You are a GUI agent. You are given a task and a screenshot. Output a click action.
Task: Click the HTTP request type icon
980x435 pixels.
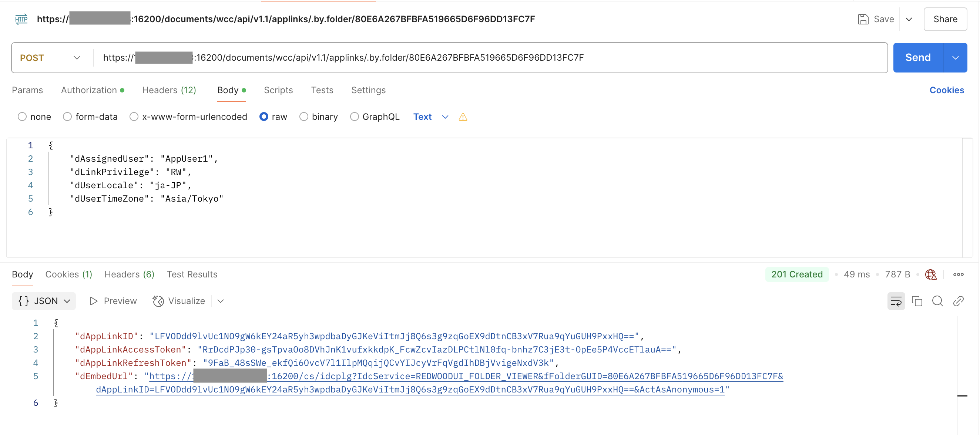(21, 19)
